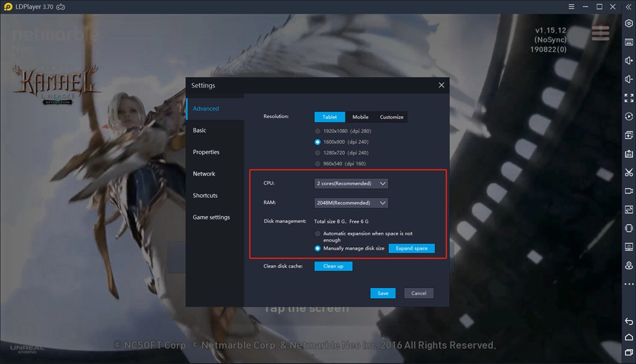Click the Expand space button
Screen dimensions: 636x364
click(411, 247)
